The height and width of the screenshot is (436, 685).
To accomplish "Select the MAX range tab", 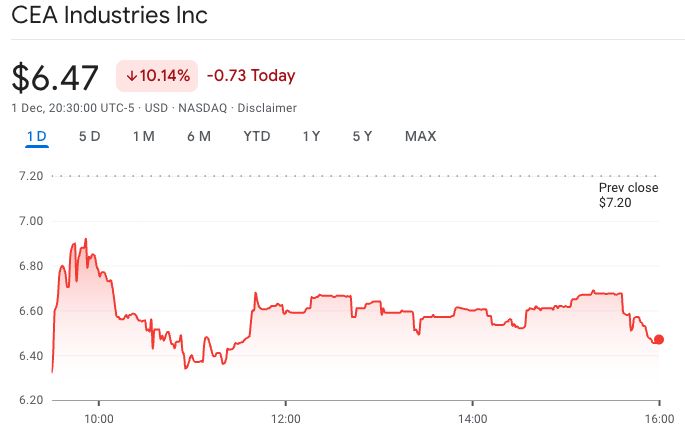I will [420, 137].
